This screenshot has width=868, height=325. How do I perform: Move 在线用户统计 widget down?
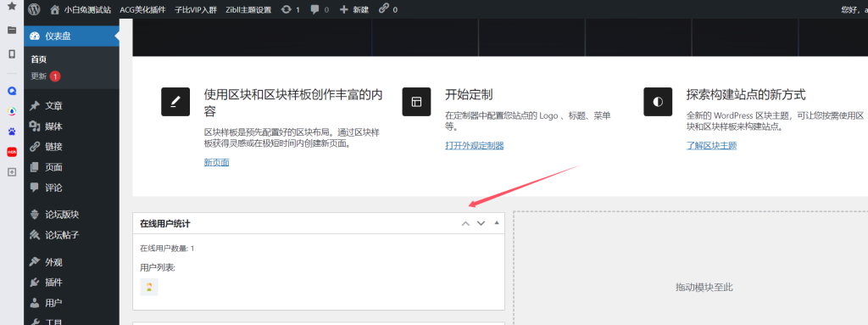point(481,223)
